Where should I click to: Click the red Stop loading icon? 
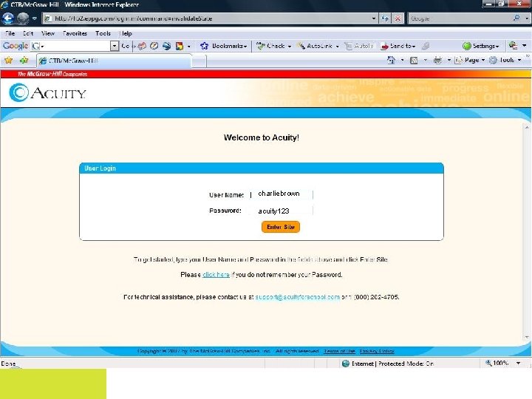point(398,18)
